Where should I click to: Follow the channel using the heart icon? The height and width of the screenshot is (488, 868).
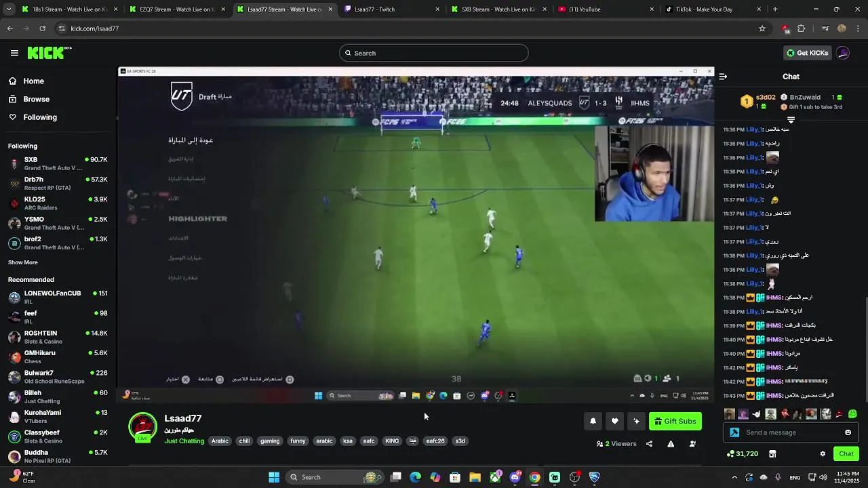[614, 421]
